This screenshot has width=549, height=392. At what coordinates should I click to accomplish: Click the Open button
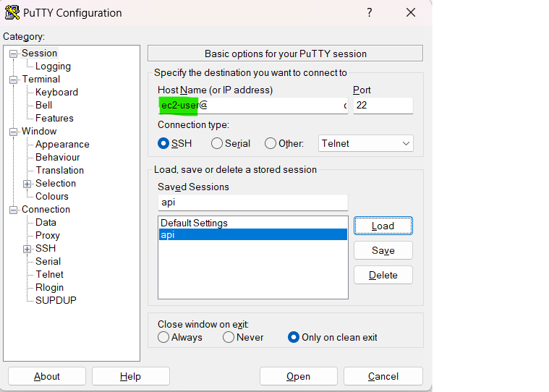(298, 376)
